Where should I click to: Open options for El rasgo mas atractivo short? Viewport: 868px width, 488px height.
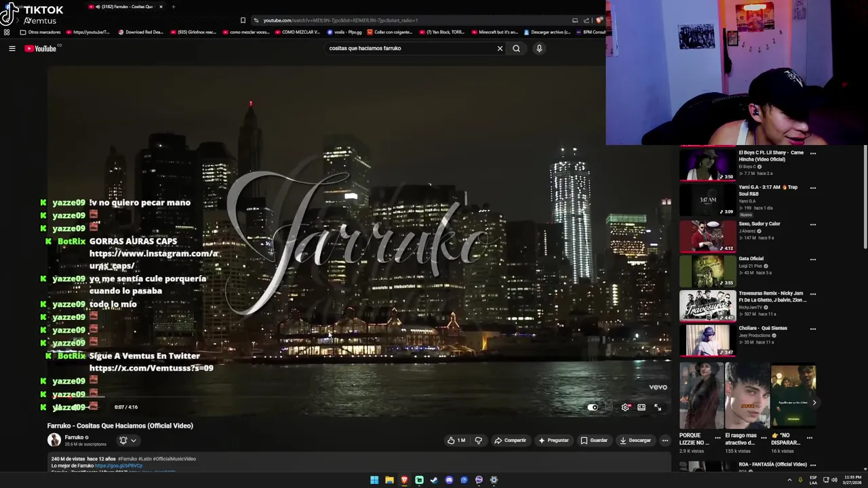coord(764,438)
